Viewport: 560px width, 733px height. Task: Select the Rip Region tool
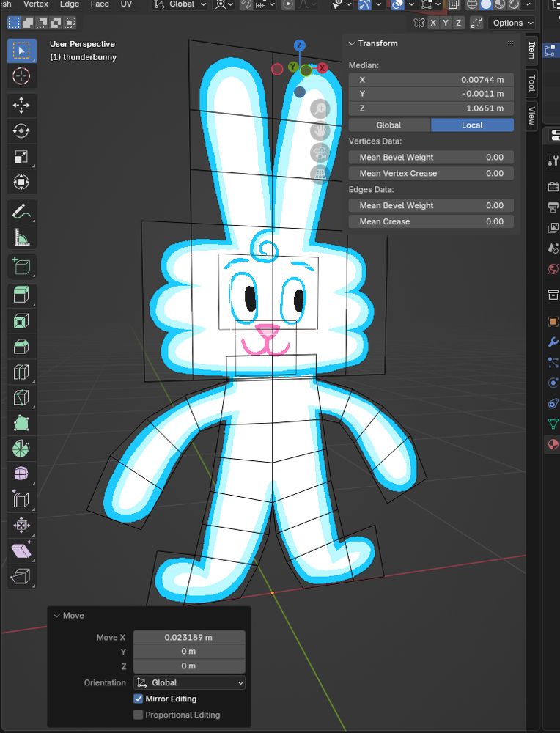pos(21,576)
